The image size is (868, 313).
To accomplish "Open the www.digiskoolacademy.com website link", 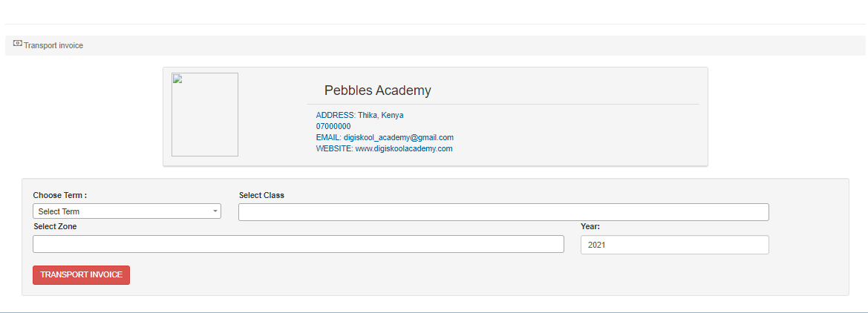I will 404,149.
